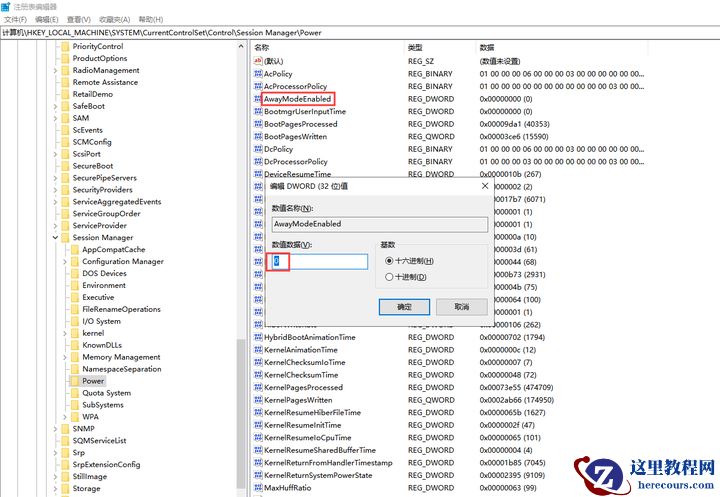The height and width of the screenshot is (497, 720).
Task: Click the PriorityControl folder icon
Action: (65, 46)
